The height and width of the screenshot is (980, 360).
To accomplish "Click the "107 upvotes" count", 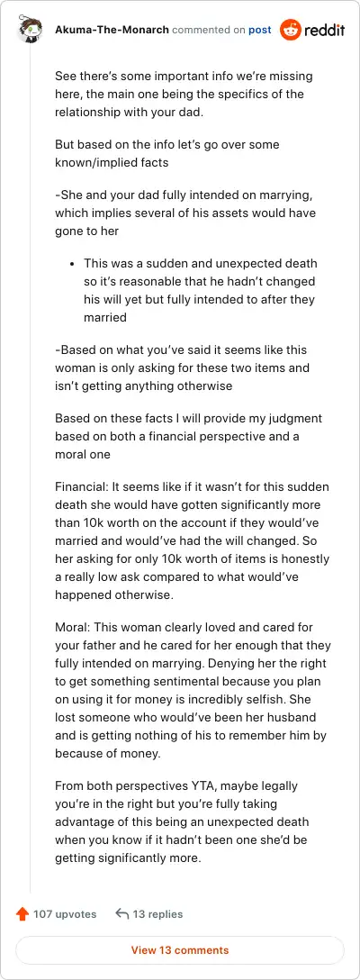I will [x=65, y=913].
